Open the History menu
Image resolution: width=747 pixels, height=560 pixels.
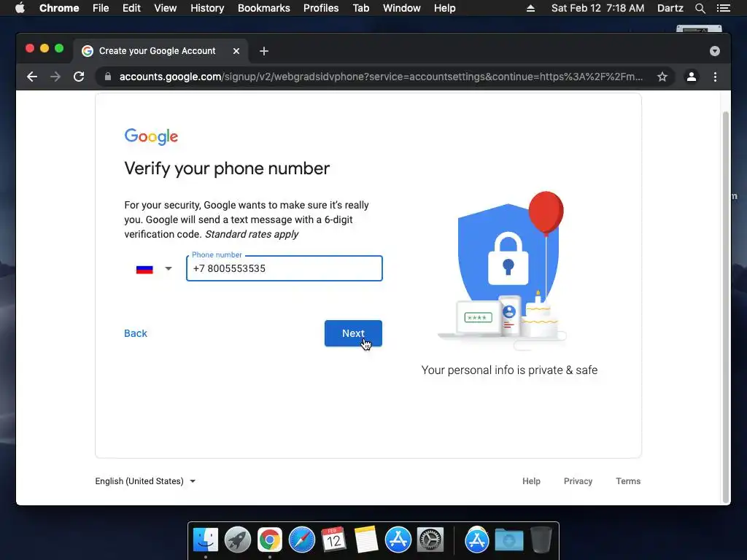pos(207,8)
